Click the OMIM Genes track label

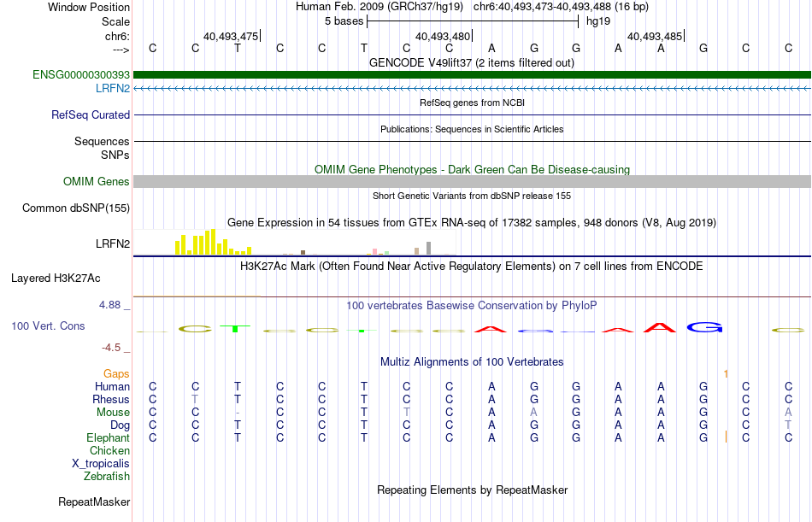(x=97, y=181)
